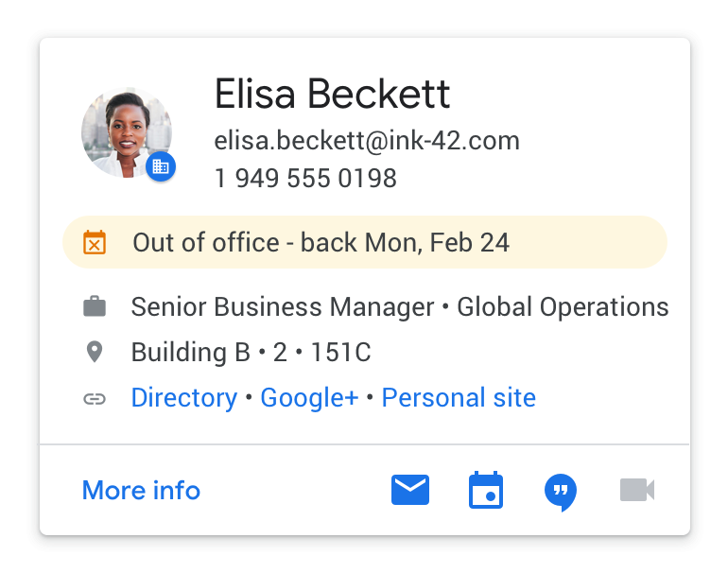Open the Directory link
Image resolution: width=728 pixels, height=573 pixels.
tap(184, 398)
